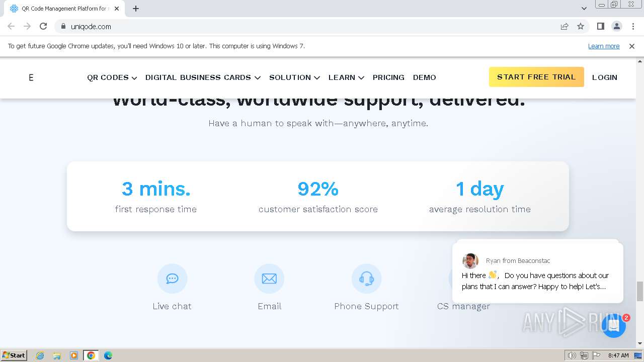Open file explorer folder in taskbar

point(57,355)
